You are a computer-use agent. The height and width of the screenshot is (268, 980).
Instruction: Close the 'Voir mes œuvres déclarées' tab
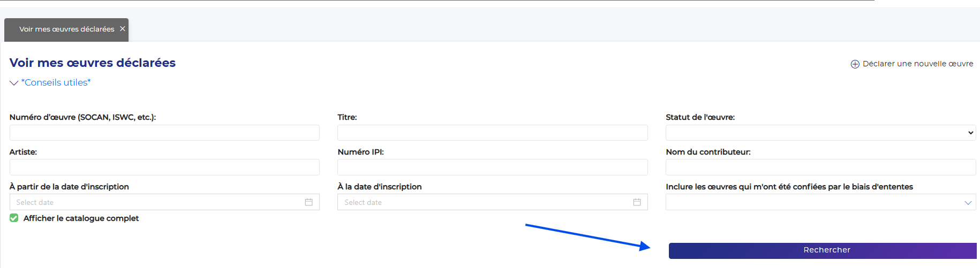(123, 29)
